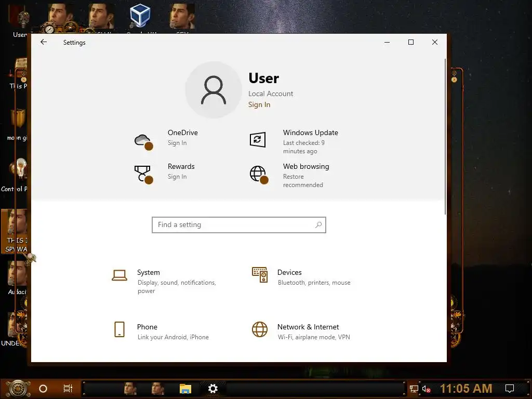Click the 11:05 AM taskbar clock
Screen dimensions: 532x399
(466, 389)
